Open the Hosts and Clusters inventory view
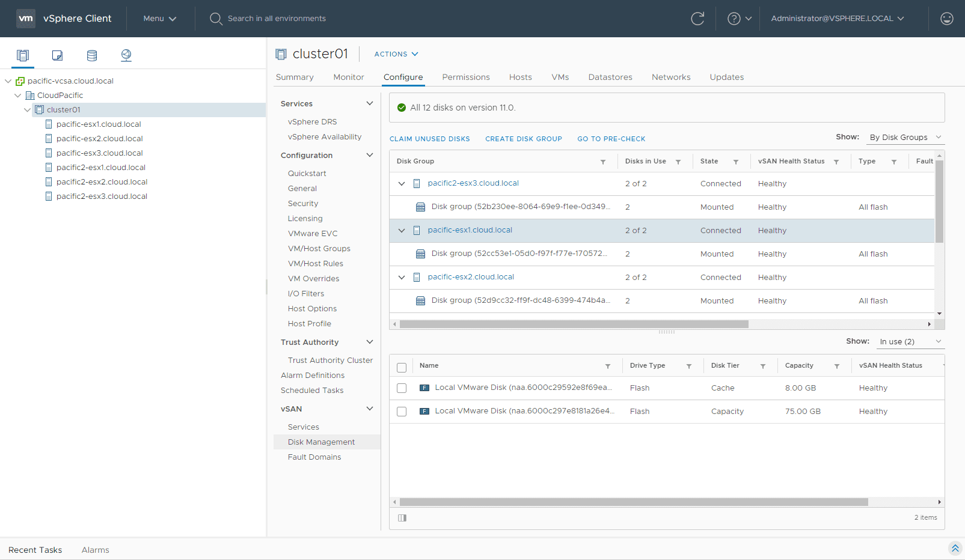Image resolution: width=965 pixels, height=560 pixels. point(22,55)
